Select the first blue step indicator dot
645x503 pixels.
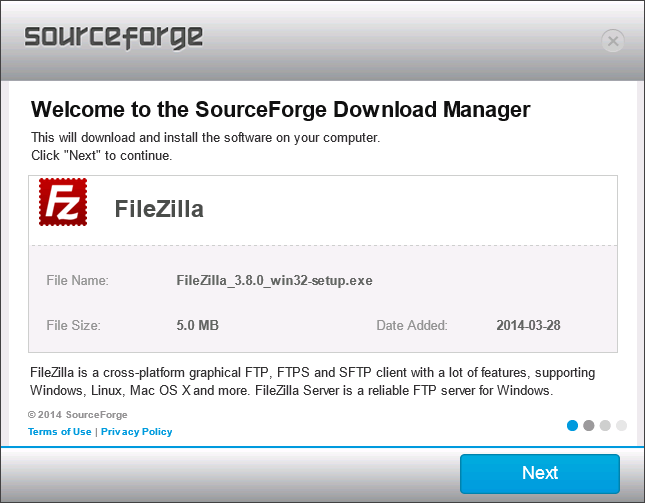(x=572, y=425)
